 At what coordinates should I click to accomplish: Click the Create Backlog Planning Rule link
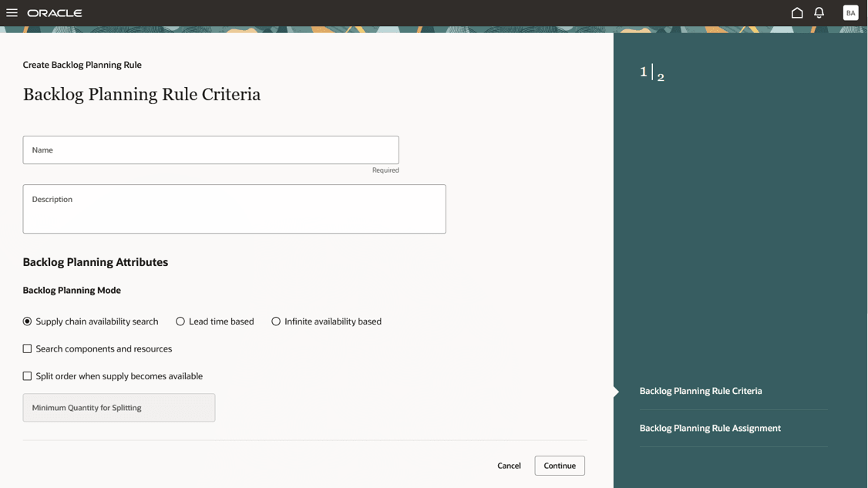(x=82, y=65)
